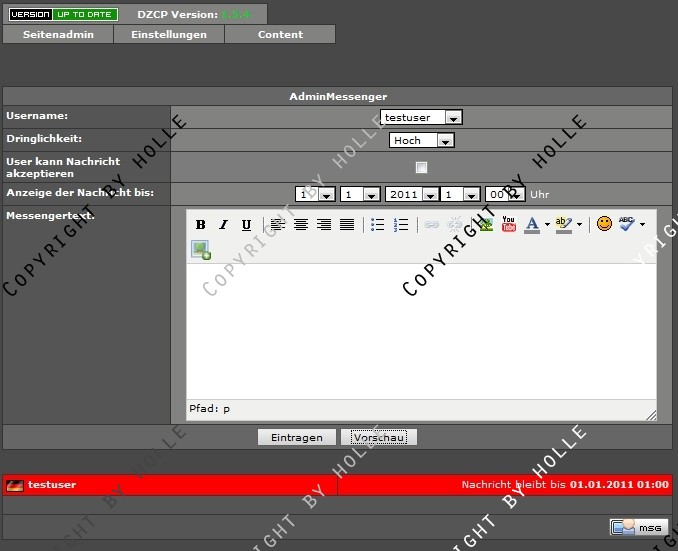Insert a bulleted list
The image size is (678, 551).
(x=378, y=225)
